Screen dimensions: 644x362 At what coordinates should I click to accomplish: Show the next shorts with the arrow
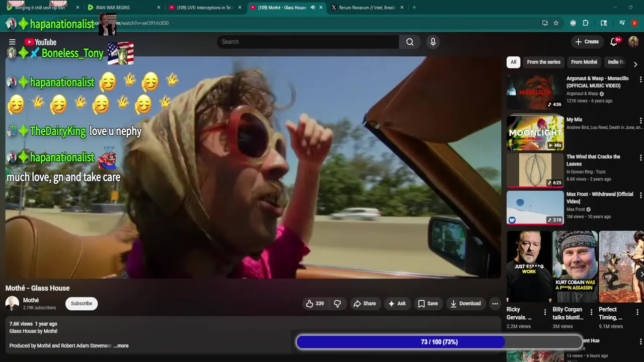(641, 274)
